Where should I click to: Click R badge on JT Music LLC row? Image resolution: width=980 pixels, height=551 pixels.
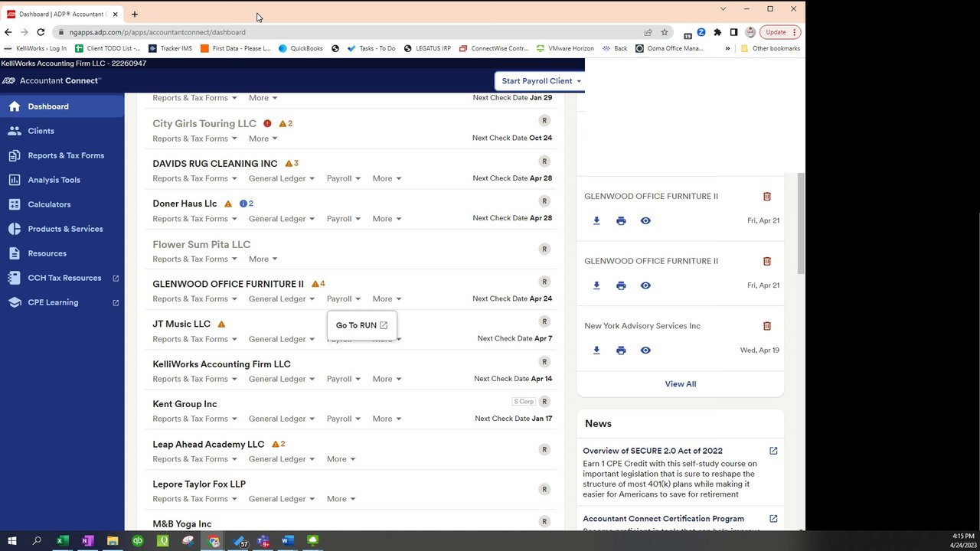click(x=544, y=321)
